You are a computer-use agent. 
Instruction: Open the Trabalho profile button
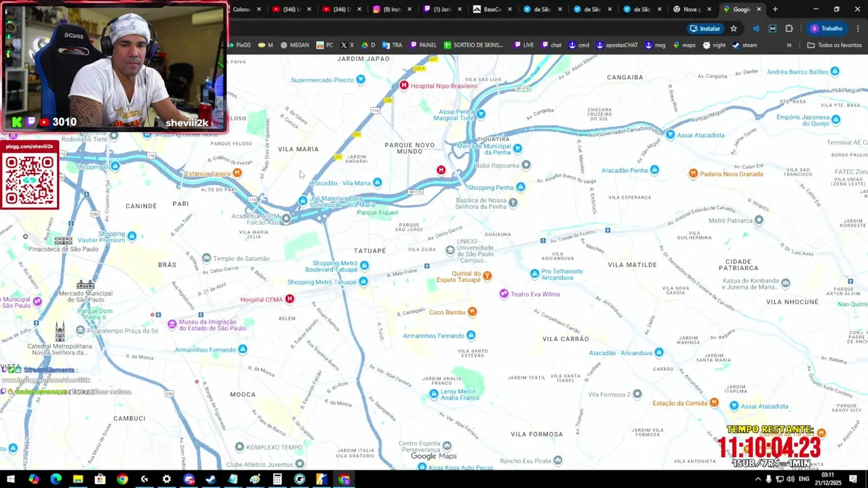point(826,28)
